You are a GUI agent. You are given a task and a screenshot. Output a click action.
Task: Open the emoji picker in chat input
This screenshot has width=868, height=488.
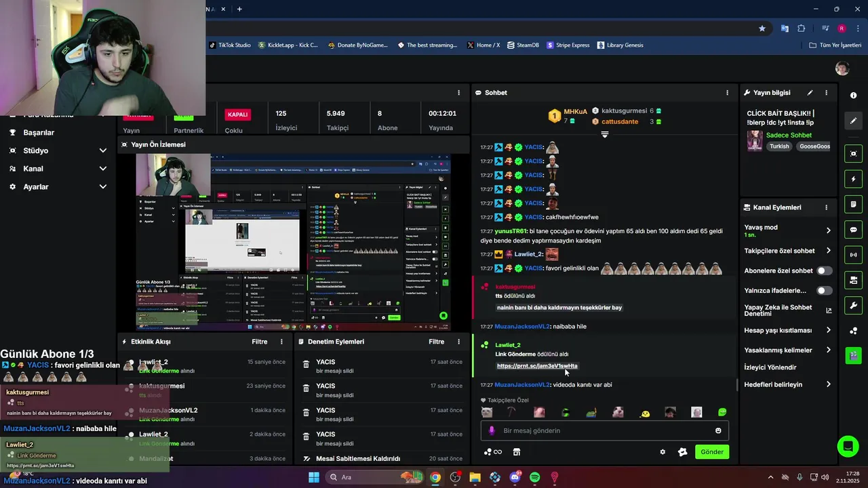coord(718,430)
